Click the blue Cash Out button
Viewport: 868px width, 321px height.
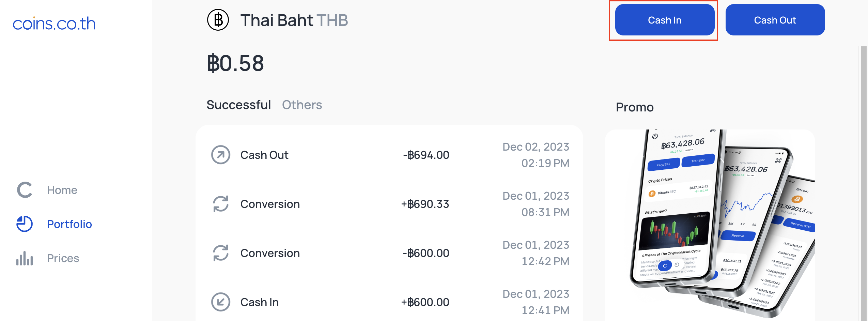[775, 20]
